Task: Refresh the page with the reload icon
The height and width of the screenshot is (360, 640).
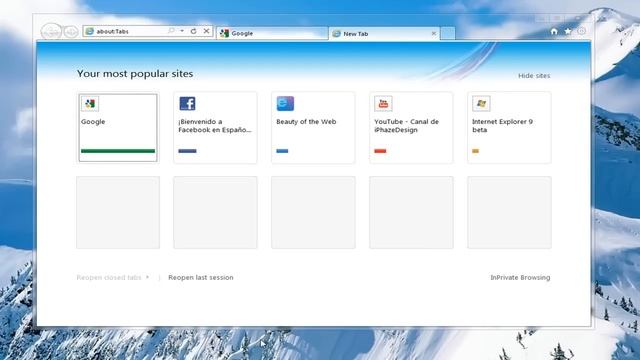Action: click(x=193, y=31)
